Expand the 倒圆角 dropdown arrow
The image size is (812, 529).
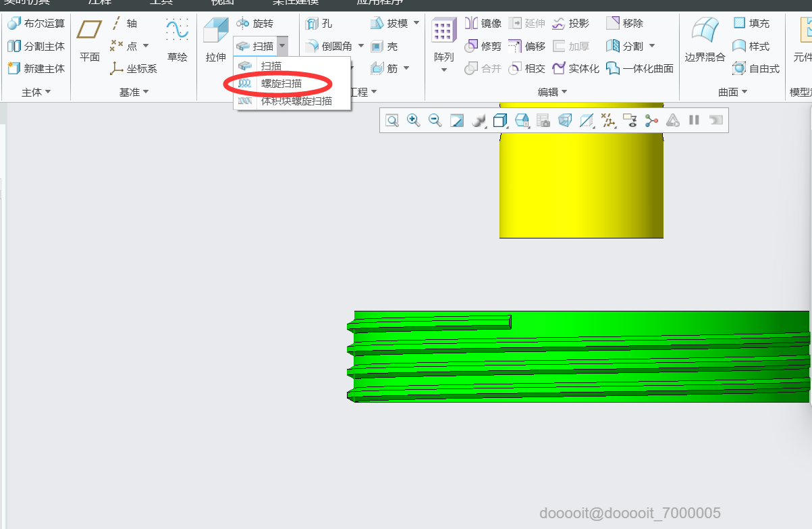[x=360, y=46]
